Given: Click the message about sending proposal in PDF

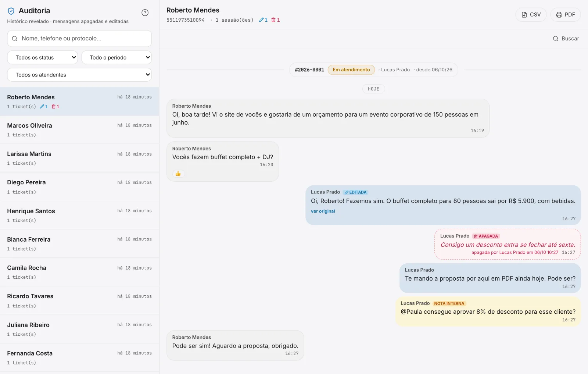Looking at the screenshot, I should click(x=490, y=278).
